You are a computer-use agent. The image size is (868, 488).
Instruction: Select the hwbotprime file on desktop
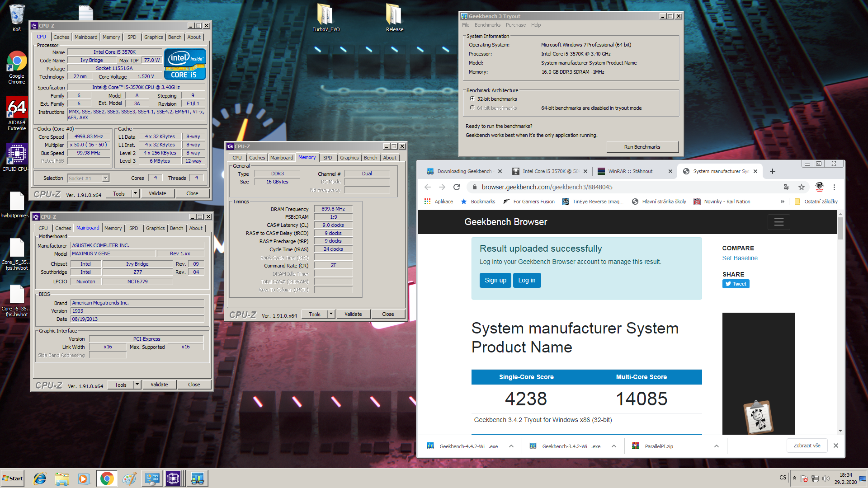[x=17, y=205]
